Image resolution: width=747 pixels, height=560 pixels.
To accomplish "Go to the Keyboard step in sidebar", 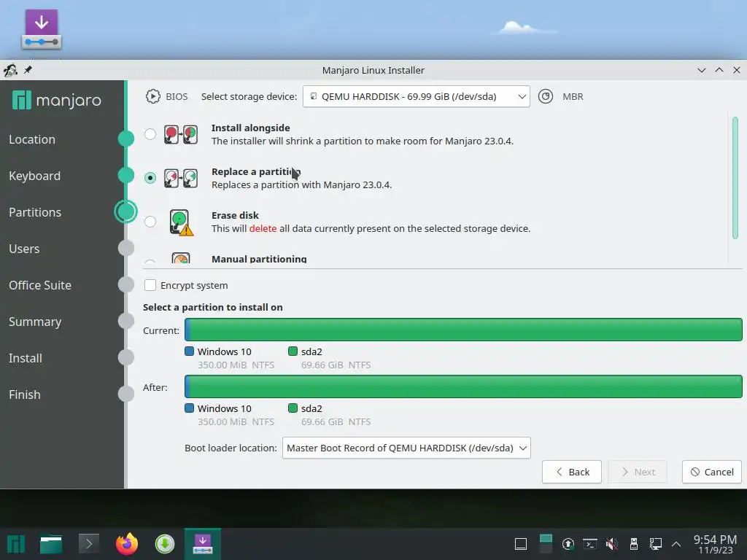I will [35, 176].
